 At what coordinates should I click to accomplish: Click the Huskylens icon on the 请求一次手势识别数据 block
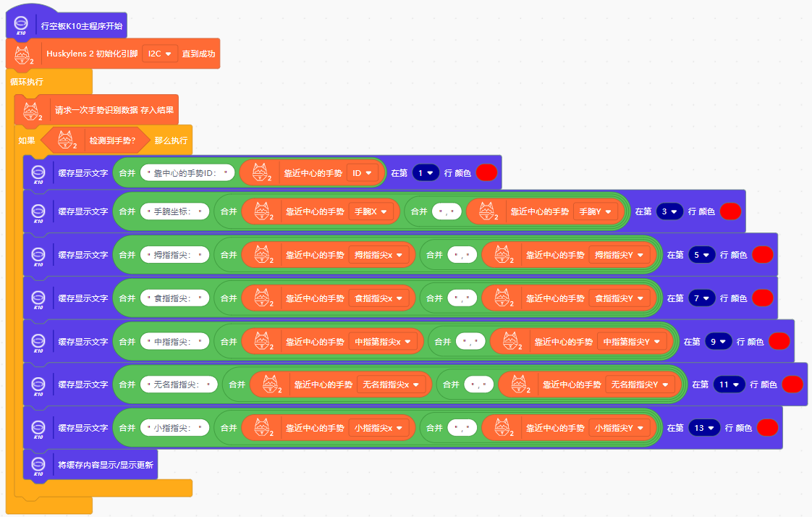pyautogui.click(x=32, y=111)
